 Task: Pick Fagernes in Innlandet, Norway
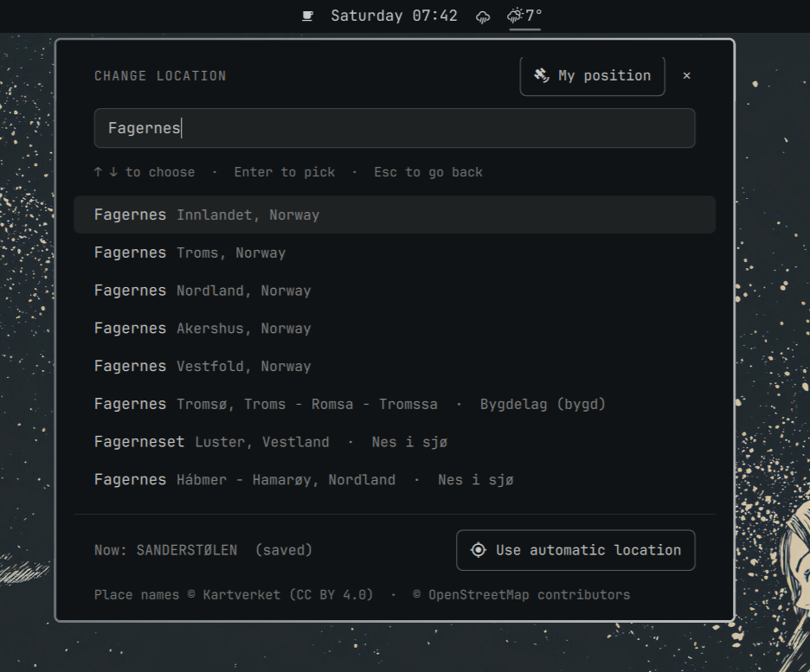pyautogui.click(x=395, y=214)
